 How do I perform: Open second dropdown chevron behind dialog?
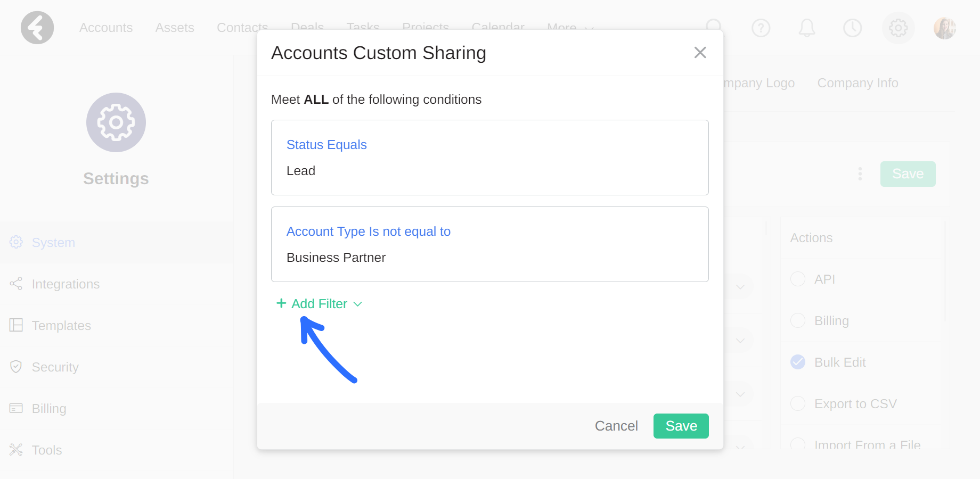(x=740, y=340)
